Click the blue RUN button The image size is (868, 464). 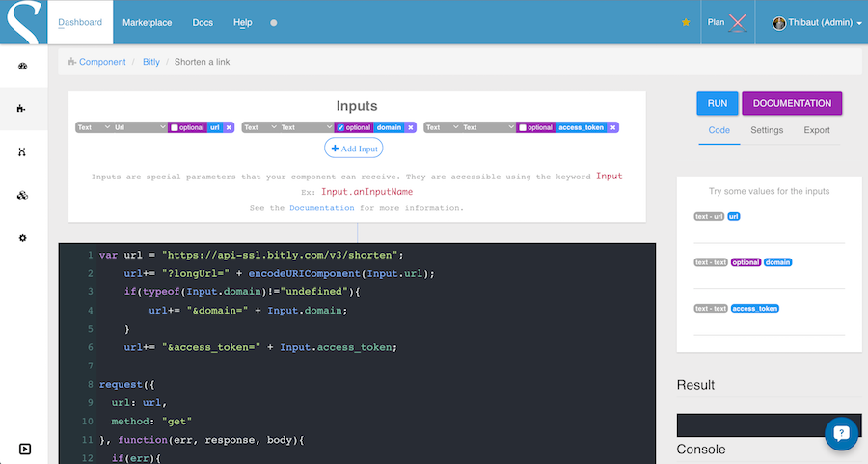(718, 103)
